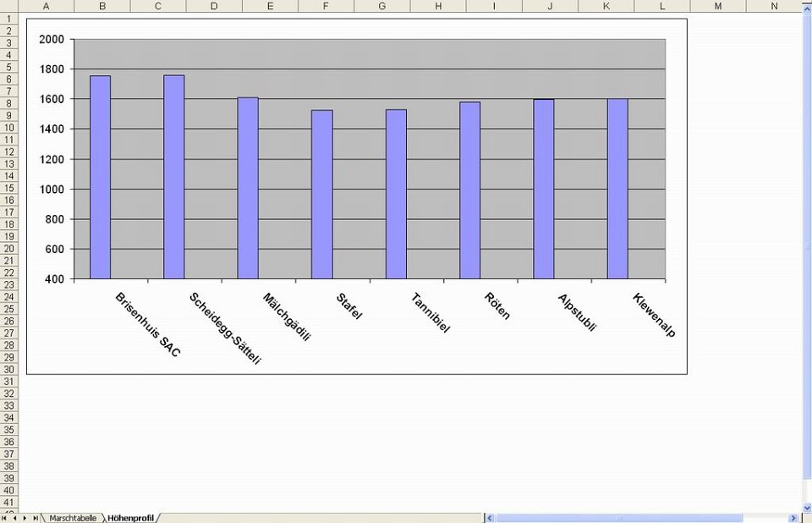Viewport: 812px width, 523px height.
Task: Click the 1600 value-axis label
Action: point(52,99)
